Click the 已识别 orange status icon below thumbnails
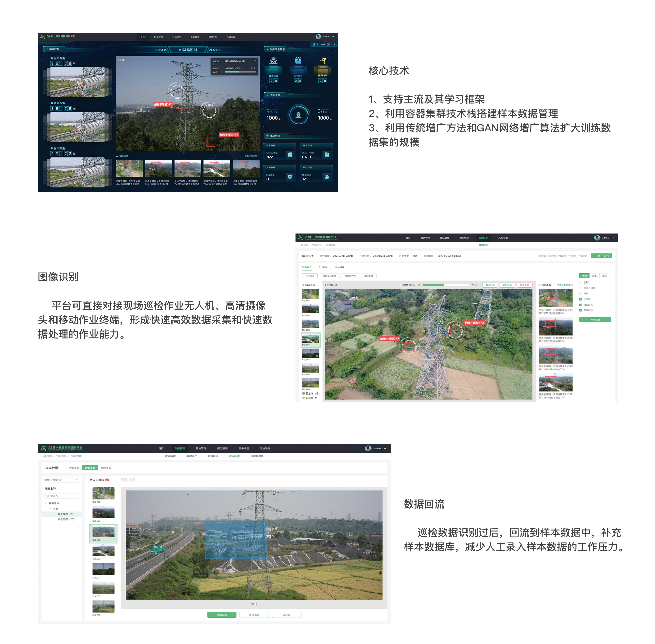The width and height of the screenshot is (655, 644). click(304, 398)
